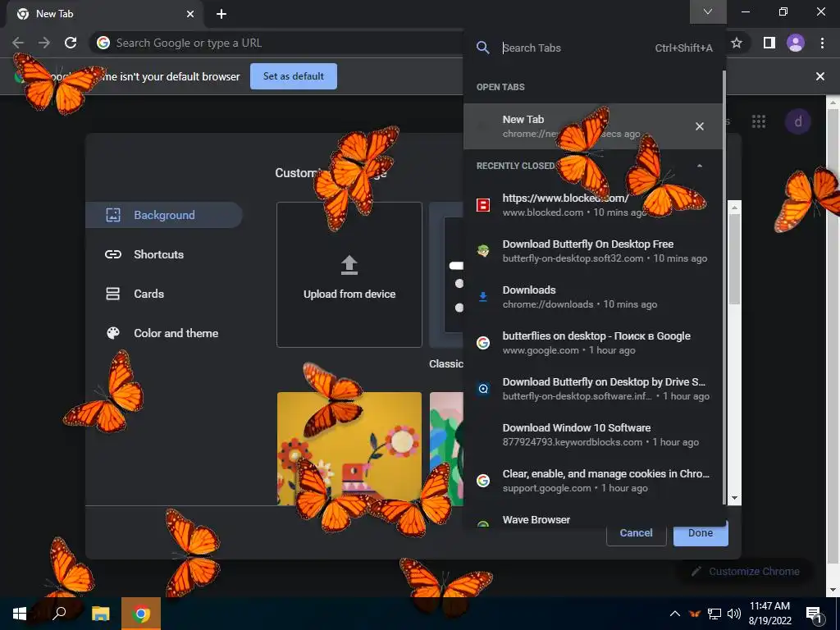Image resolution: width=840 pixels, height=630 pixels.
Task: Open the taskbar clock showing 11:47 AM
Action: click(769, 614)
